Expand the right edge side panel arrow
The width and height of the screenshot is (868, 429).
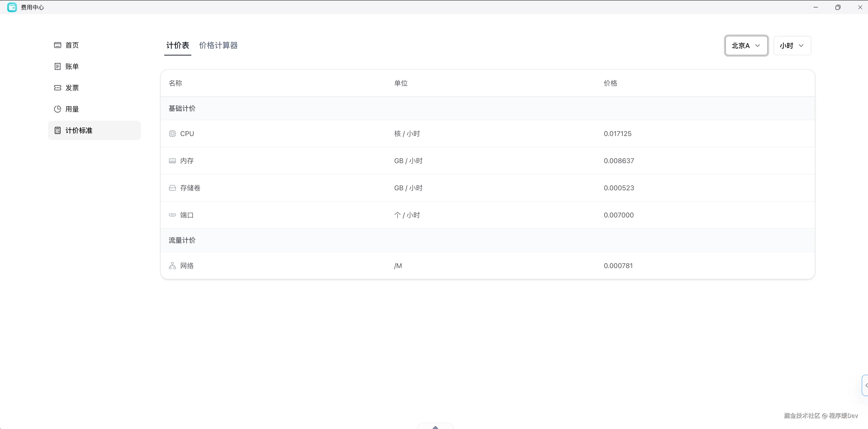(865, 385)
